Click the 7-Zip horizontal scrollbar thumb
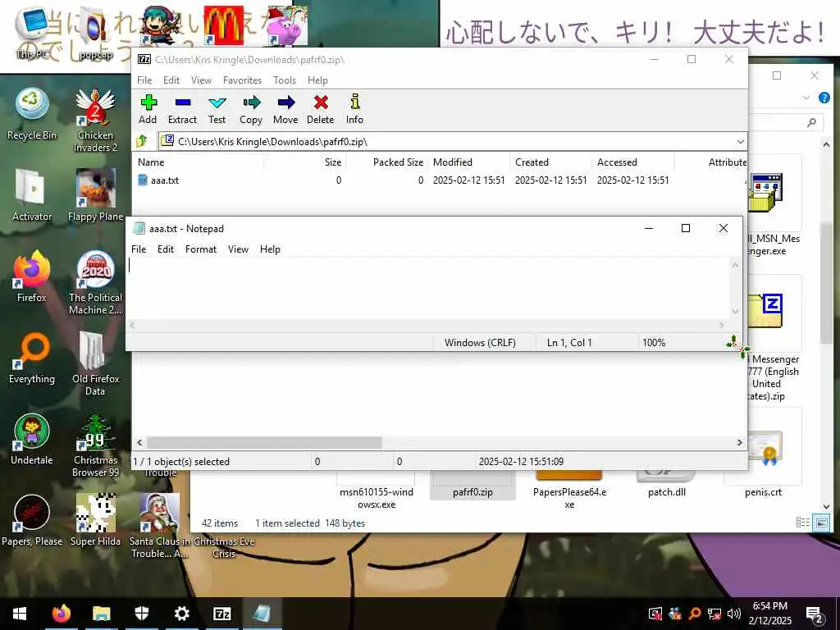 point(265,442)
